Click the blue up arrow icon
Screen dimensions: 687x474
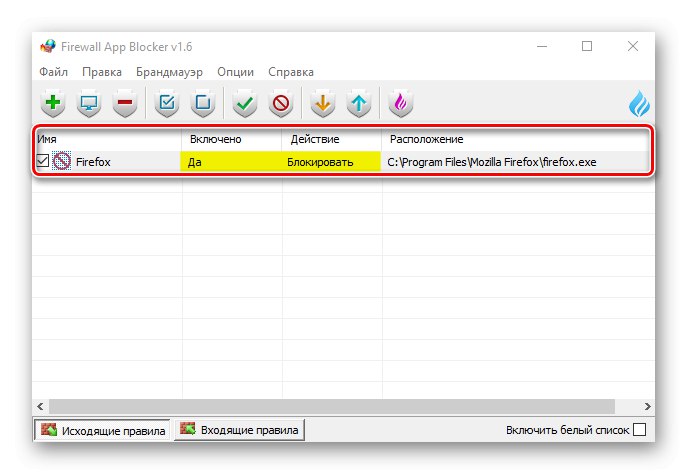[359, 103]
